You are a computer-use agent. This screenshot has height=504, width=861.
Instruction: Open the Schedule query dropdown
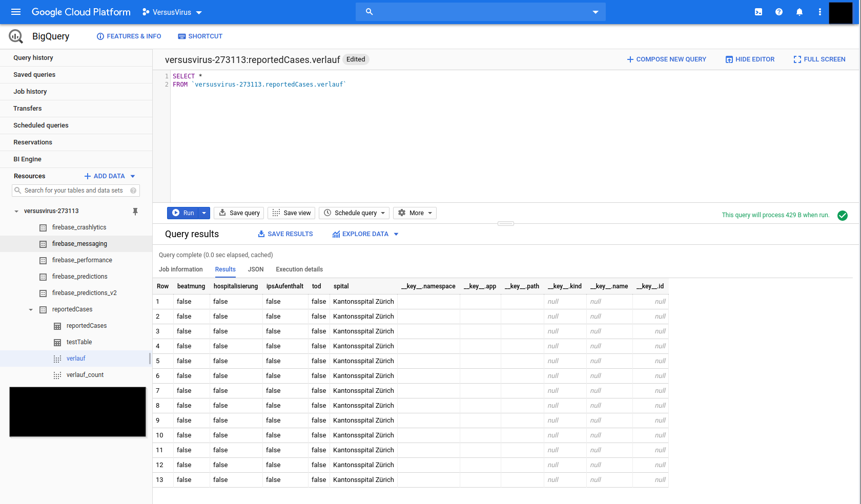(354, 213)
